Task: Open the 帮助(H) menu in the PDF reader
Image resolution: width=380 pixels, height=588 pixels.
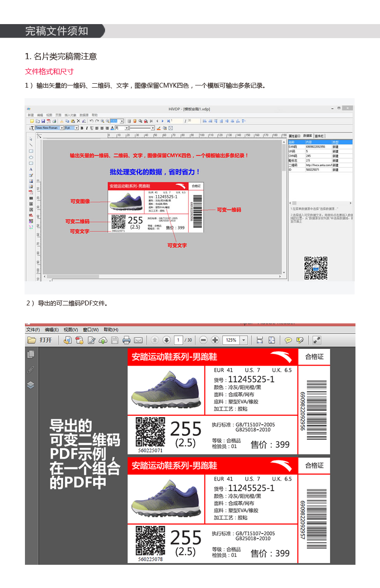Action: point(111,330)
